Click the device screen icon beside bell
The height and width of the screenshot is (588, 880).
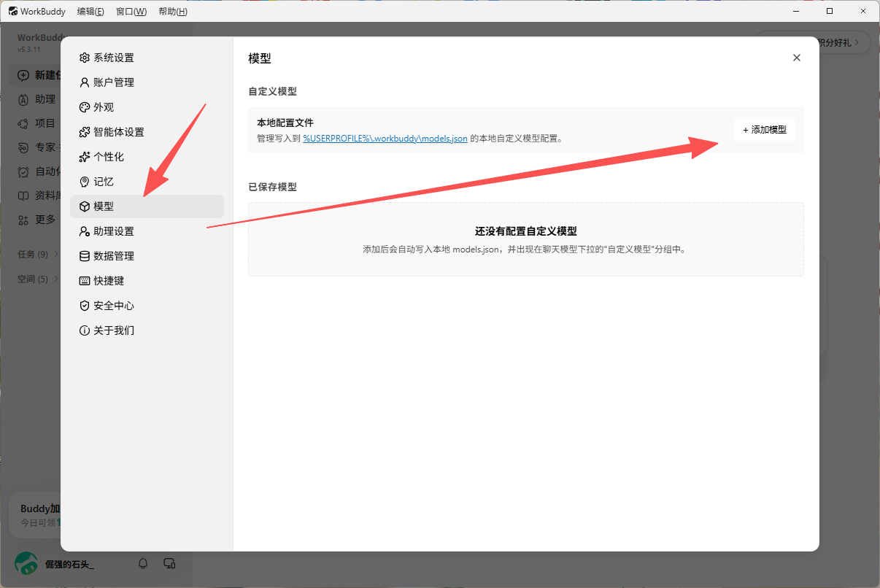tap(169, 563)
